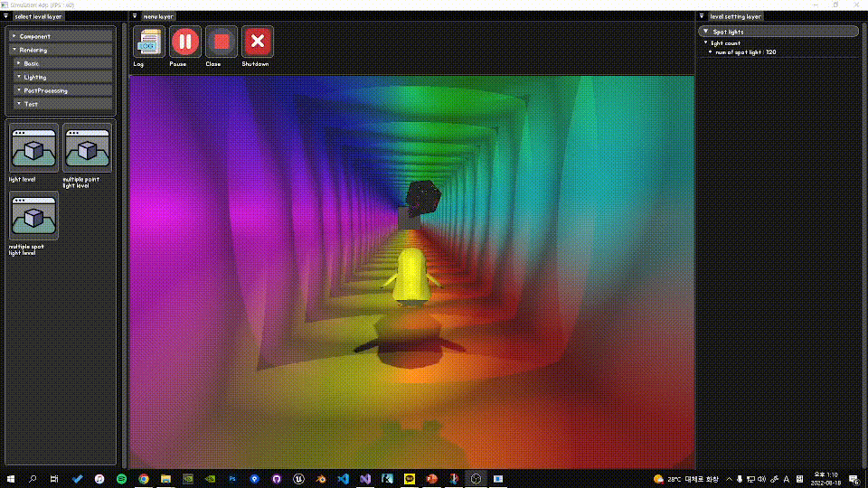Open Visual Studio from the taskbar

364,479
